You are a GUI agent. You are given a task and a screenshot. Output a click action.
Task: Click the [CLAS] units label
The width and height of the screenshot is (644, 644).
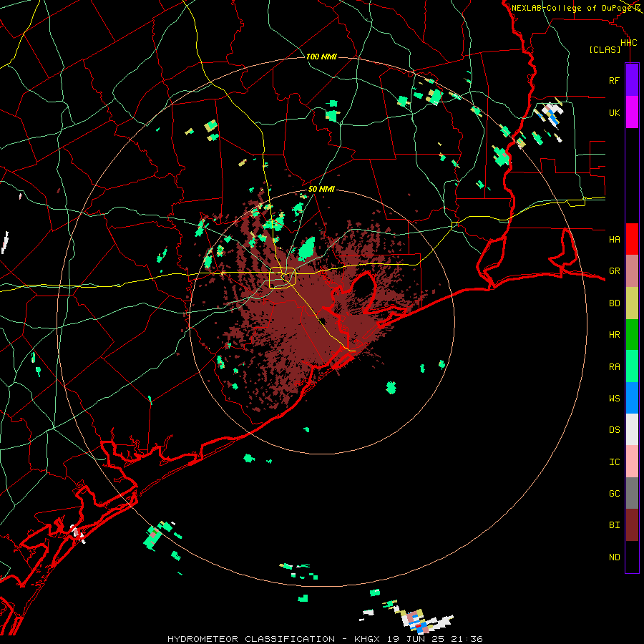[605, 49]
